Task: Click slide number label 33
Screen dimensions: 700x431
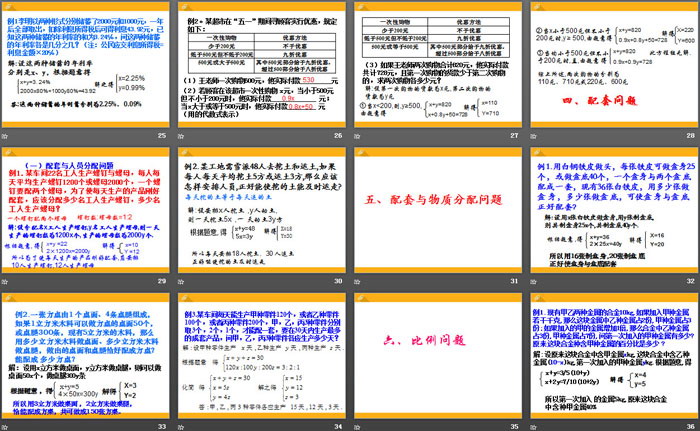Action: [162, 427]
